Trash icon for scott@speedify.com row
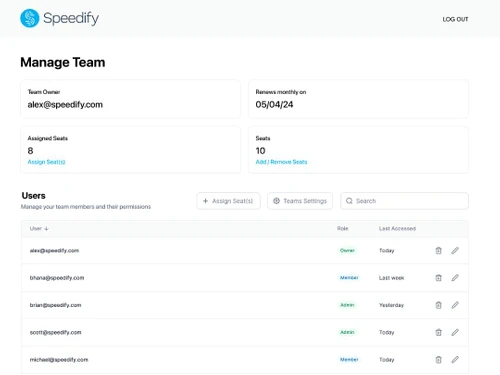The width and height of the screenshot is (500, 375). [438, 332]
